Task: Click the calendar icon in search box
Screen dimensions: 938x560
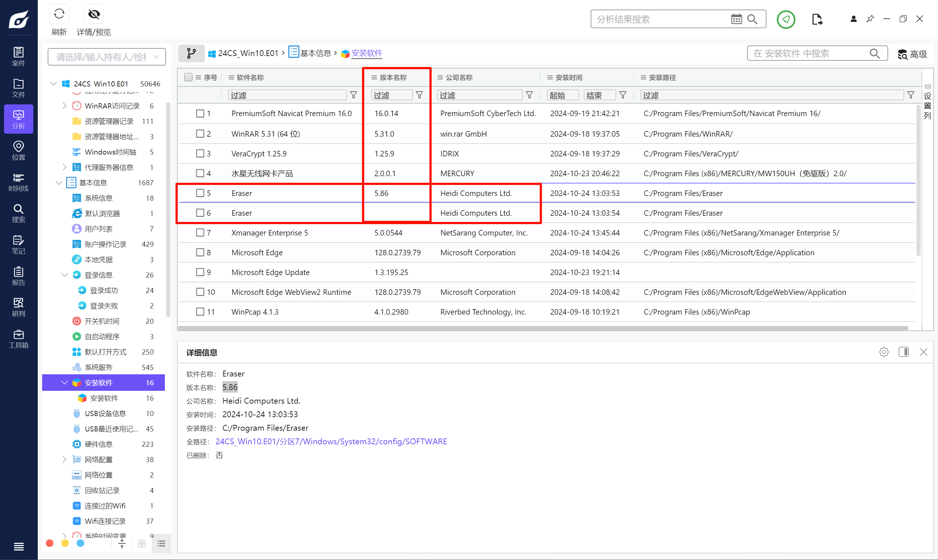Action: pos(736,19)
